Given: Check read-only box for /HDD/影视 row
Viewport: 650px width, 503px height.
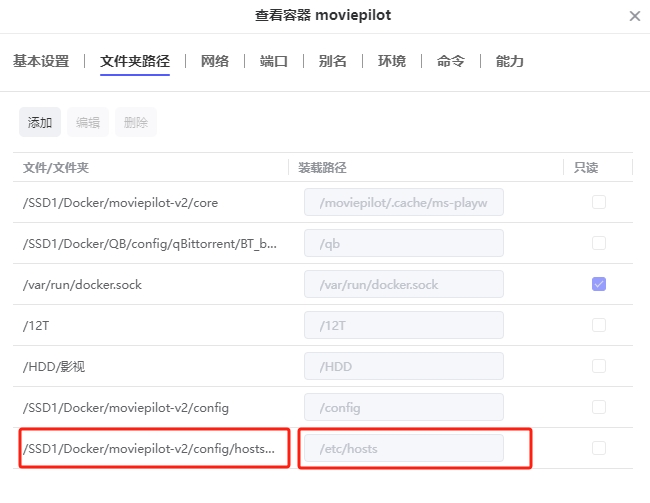Looking at the screenshot, I should 599,366.
